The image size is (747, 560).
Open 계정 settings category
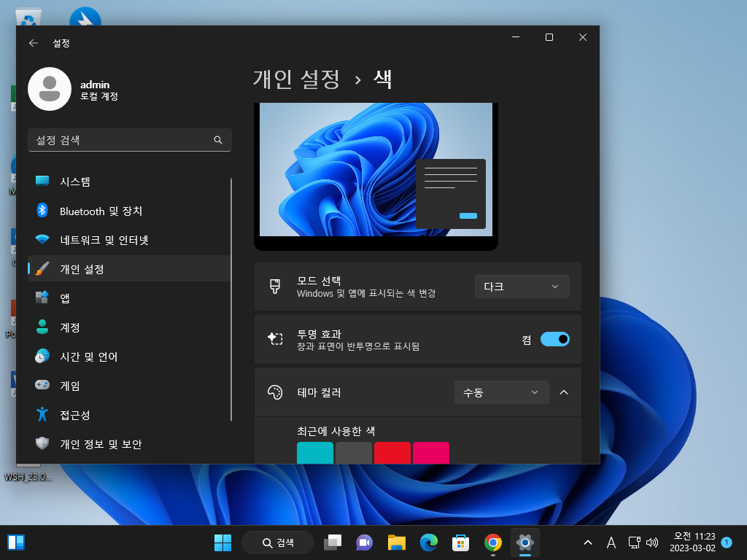pos(129,327)
